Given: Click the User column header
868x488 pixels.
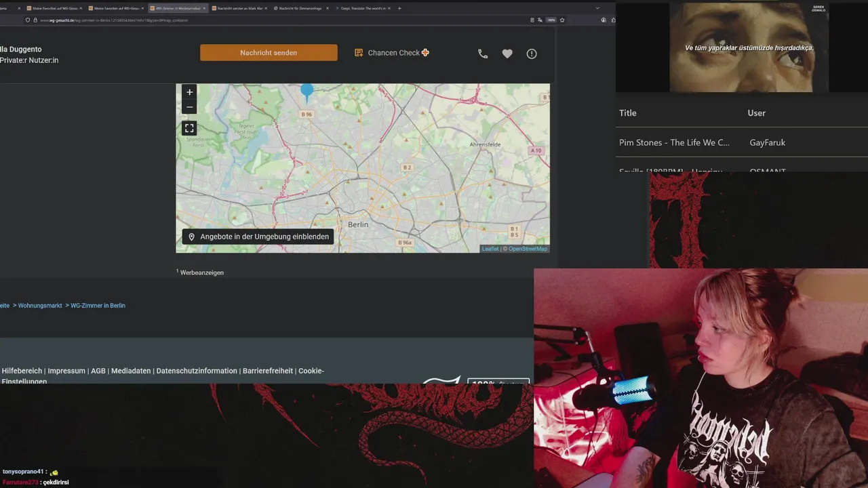Looking at the screenshot, I should tap(756, 113).
